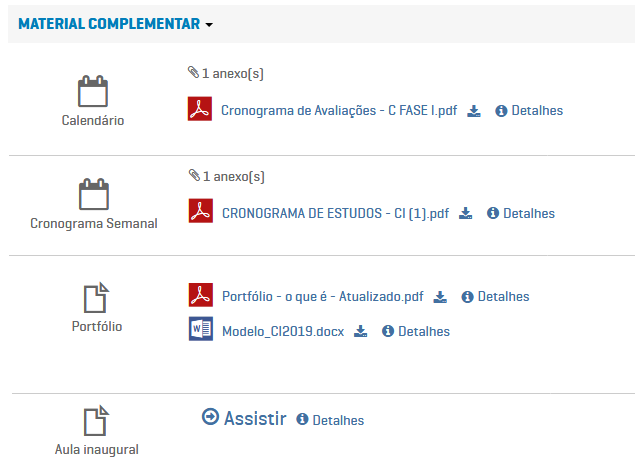Download the Modelo_CI2019.docx file
This screenshot has height=469, width=635.
[x=361, y=331]
